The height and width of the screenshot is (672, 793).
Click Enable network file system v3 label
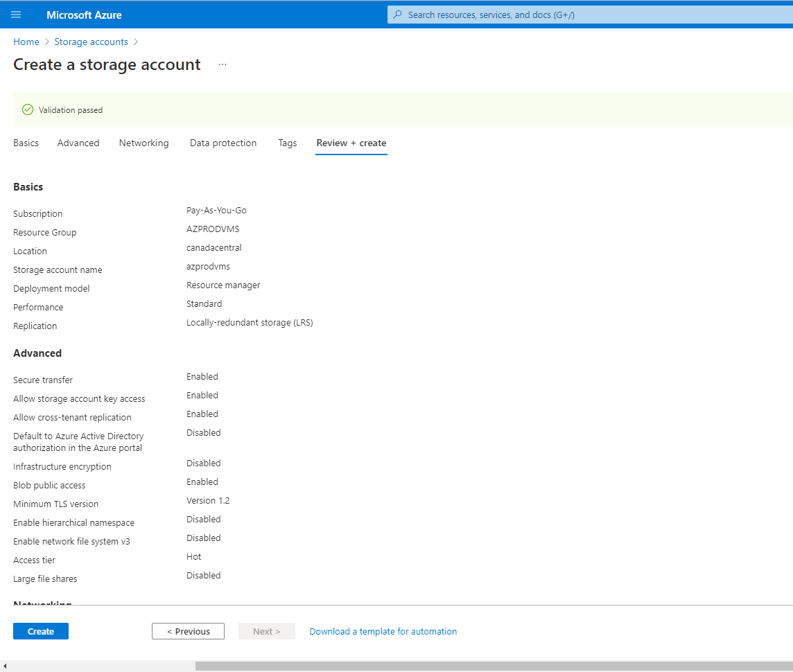tap(72, 541)
